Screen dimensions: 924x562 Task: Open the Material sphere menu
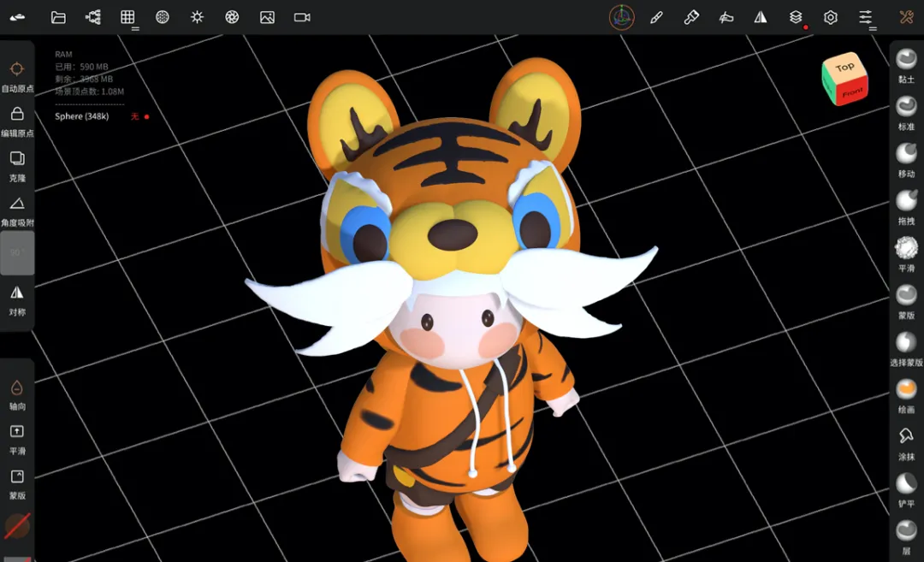point(162,17)
